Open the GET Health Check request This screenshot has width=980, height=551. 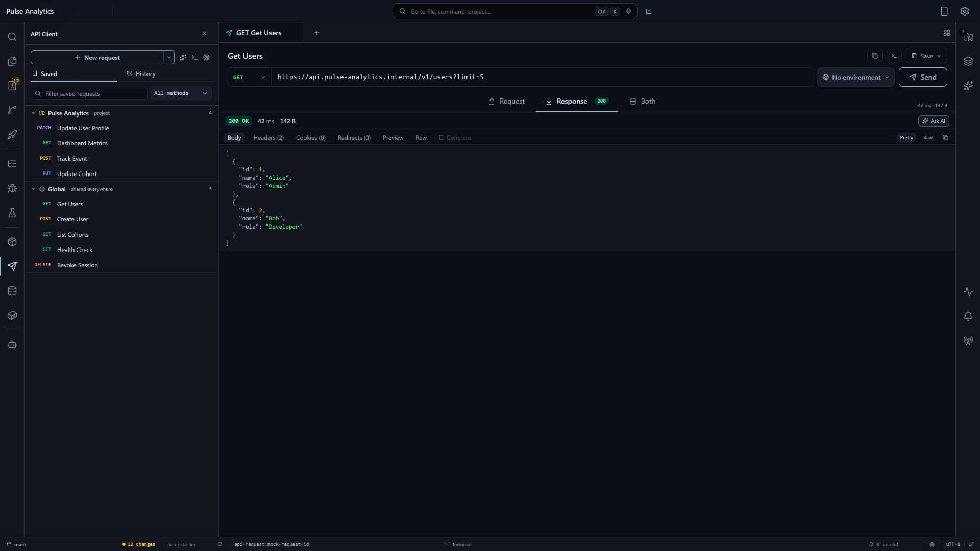pos(121,250)
